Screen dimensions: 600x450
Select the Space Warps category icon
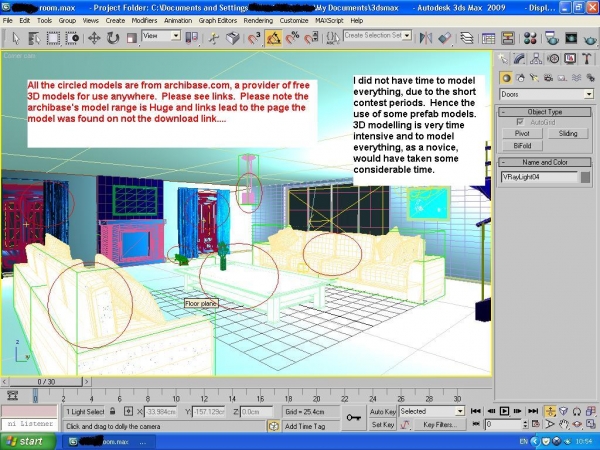tap(576, 78)
